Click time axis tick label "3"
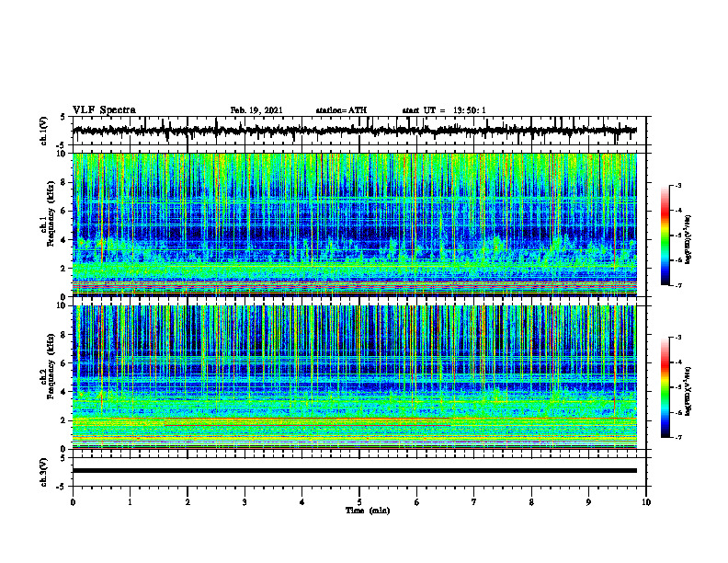The image size is (728, 563). (x=245, y=502)
